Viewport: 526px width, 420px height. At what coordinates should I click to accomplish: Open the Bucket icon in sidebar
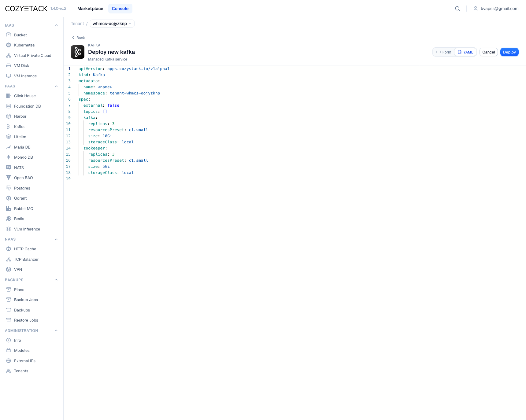click(9, 35)
